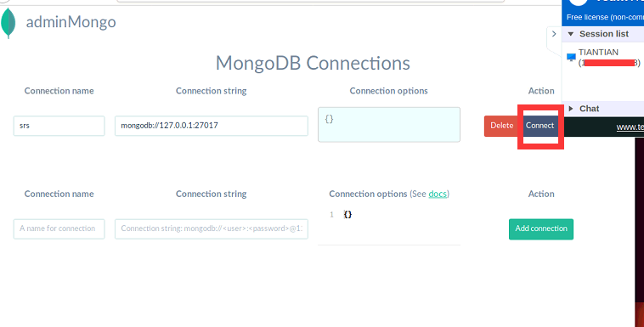The width and height of the screenshot is (644, 327).
Task: Click the Free license notice text
Action: pos(605,17)
